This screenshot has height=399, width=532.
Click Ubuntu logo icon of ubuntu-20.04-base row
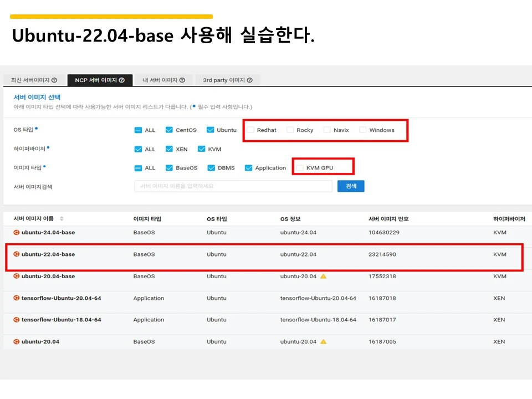16,276
